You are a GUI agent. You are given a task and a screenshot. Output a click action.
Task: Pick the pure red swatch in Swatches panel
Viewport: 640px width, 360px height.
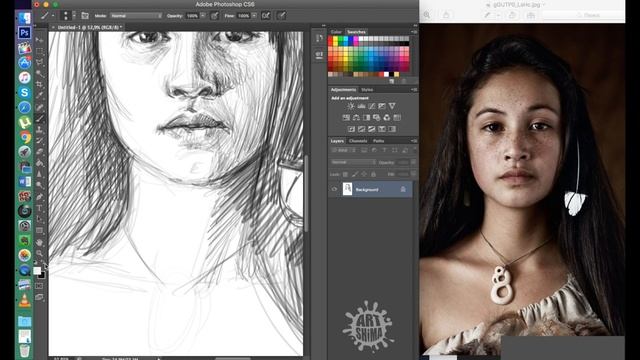[x=331, y=39]
